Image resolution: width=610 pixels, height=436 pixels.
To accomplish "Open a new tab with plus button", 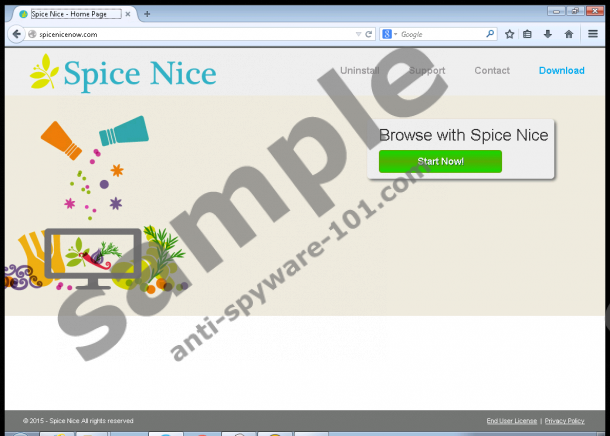I will pos(147,14).
